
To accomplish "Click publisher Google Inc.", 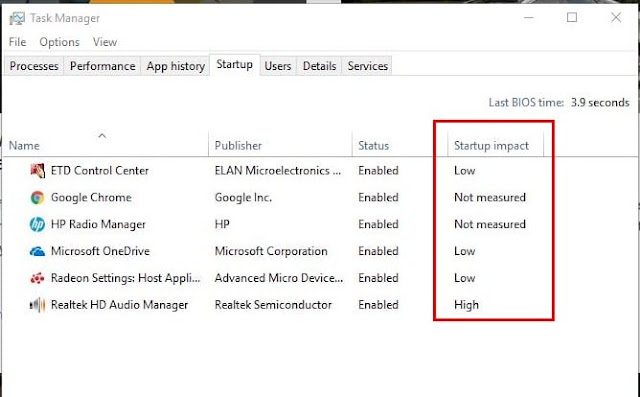I will (x=243, y=197).
